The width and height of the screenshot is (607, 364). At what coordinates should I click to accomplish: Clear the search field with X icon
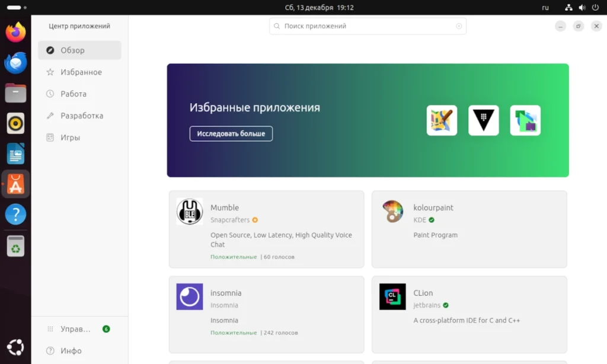pos(459,26)
